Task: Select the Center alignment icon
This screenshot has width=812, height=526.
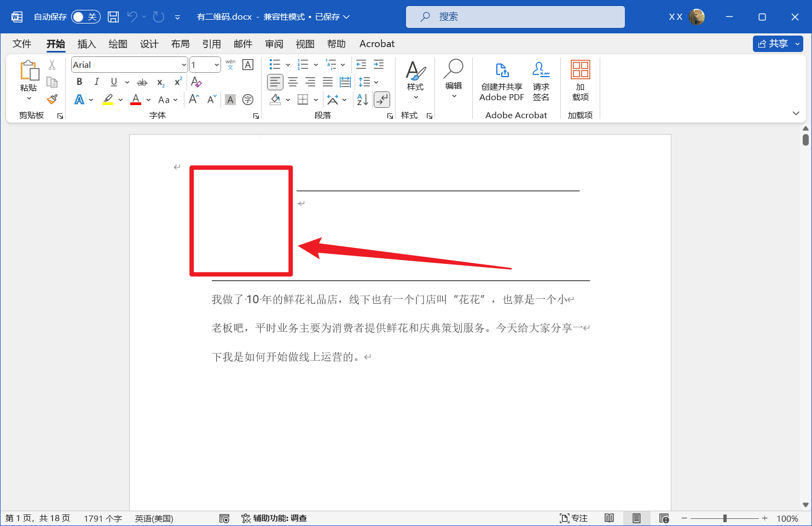Action: point(293,82)
